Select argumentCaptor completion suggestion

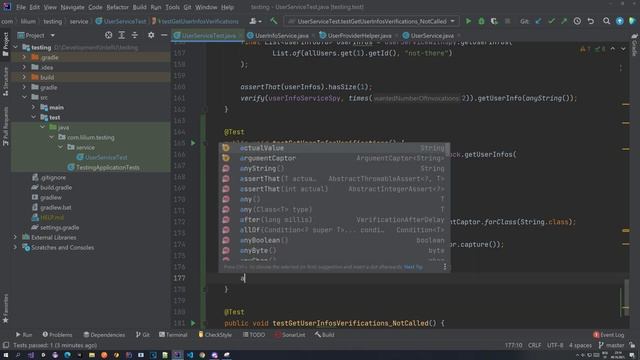[334, 158]
